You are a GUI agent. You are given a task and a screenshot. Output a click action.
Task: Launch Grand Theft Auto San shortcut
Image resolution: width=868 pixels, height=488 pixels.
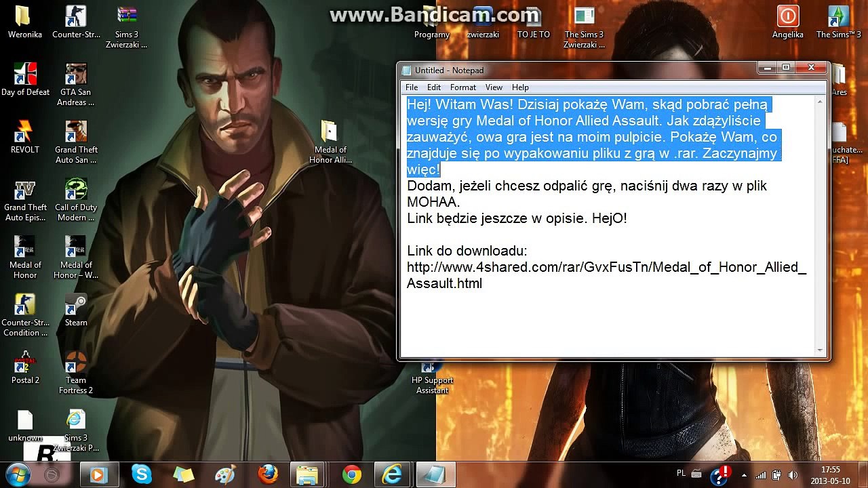coord(76,142)
